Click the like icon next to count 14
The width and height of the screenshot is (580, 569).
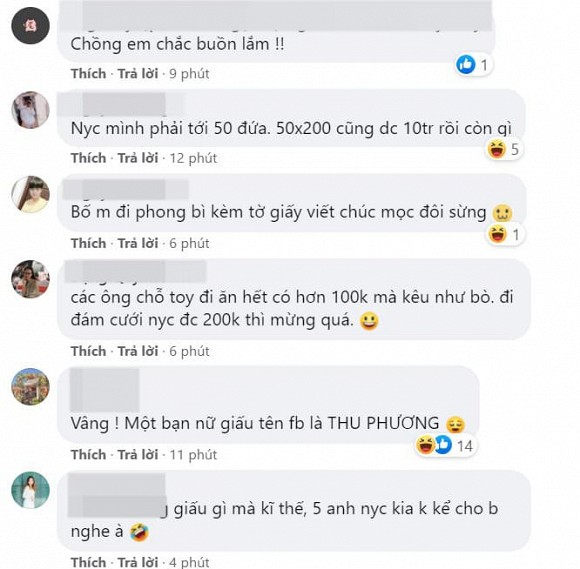[443, 445]
